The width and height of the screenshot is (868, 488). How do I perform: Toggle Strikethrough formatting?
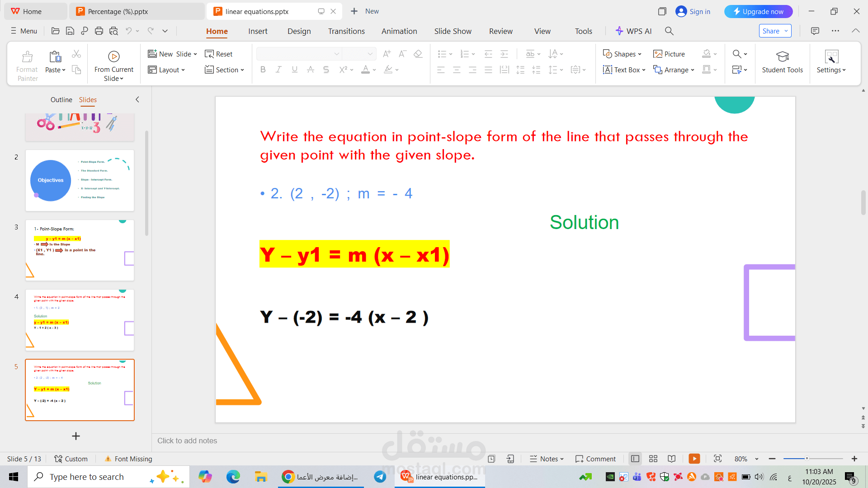[x=310, y=70]
